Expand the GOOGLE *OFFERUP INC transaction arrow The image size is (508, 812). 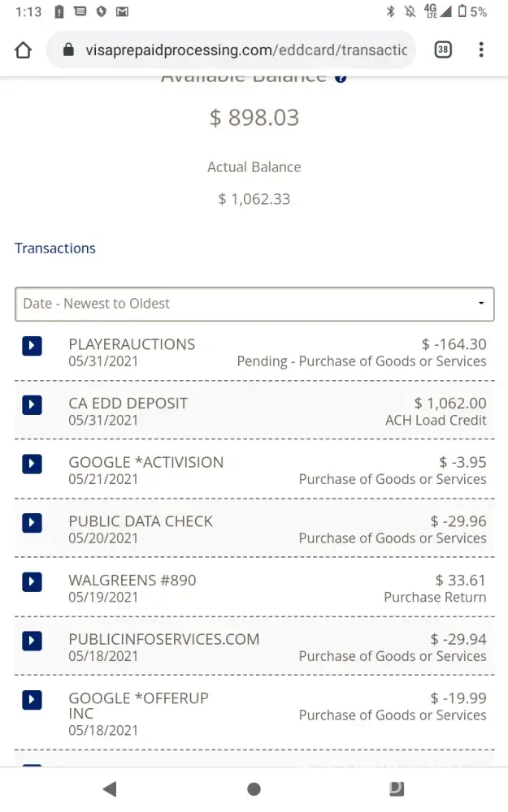click(x=32, y=699)
